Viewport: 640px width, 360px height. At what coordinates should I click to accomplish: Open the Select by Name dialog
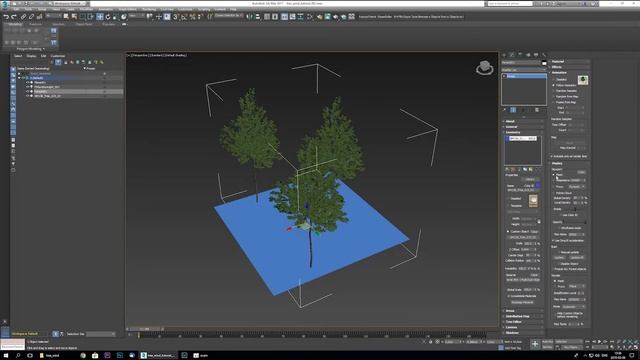(x=74, y=17)
